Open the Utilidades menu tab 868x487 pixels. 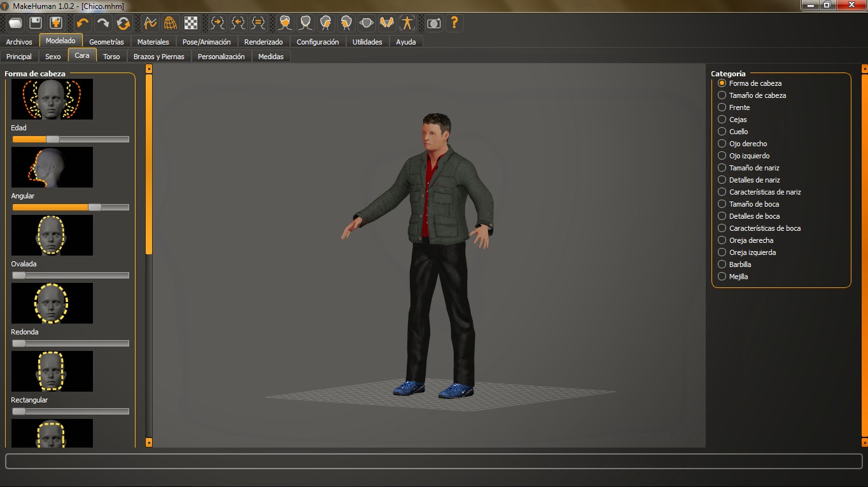pos(367,41)
